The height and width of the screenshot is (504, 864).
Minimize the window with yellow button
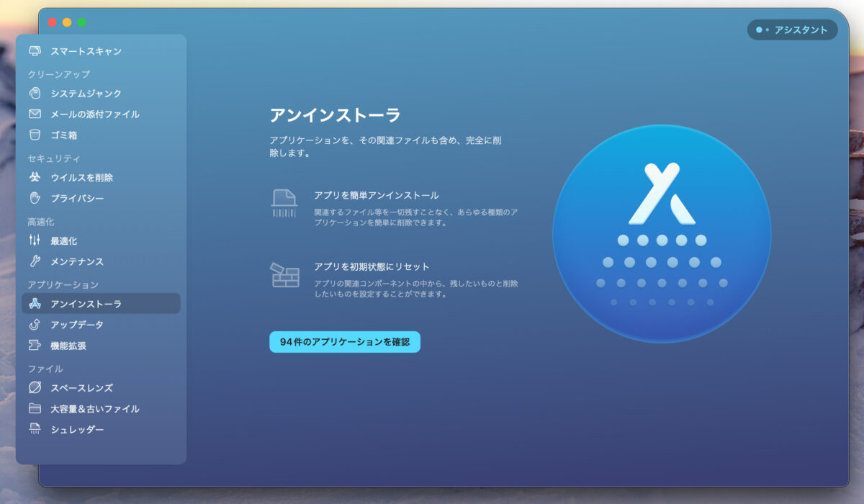click(67, 22)
